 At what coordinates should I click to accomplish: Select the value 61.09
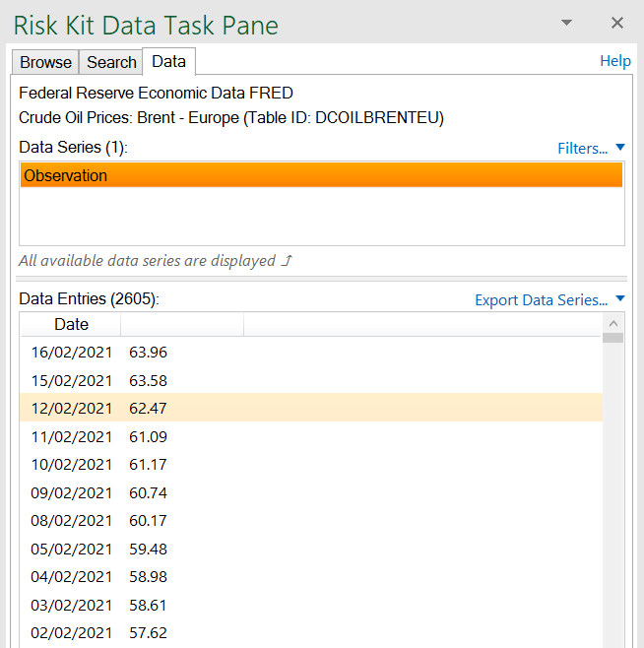148,437
